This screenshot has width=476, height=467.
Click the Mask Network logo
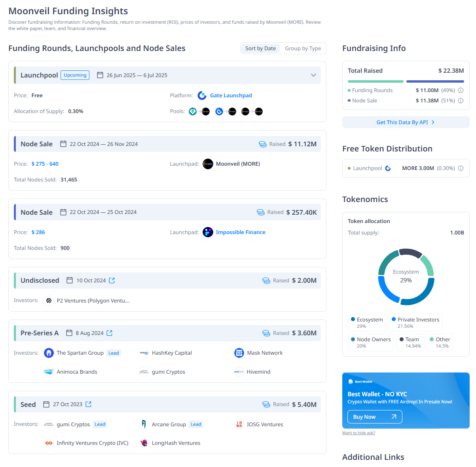pos(239,353)
